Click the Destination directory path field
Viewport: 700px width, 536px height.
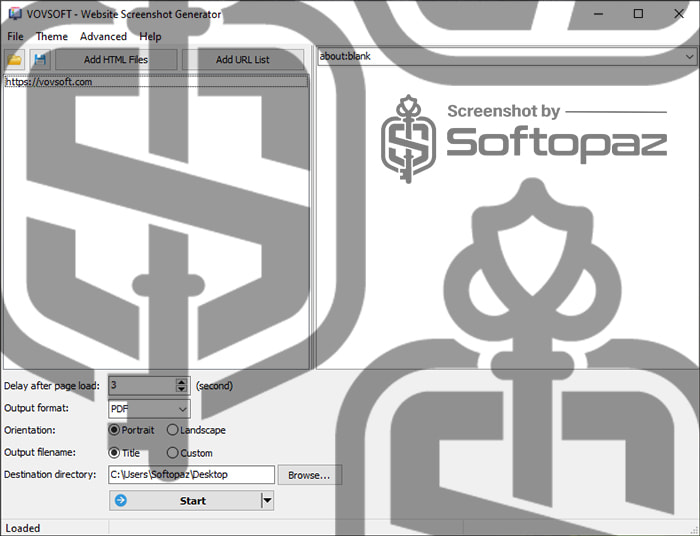pyautogui.click(x=192, y=474)
